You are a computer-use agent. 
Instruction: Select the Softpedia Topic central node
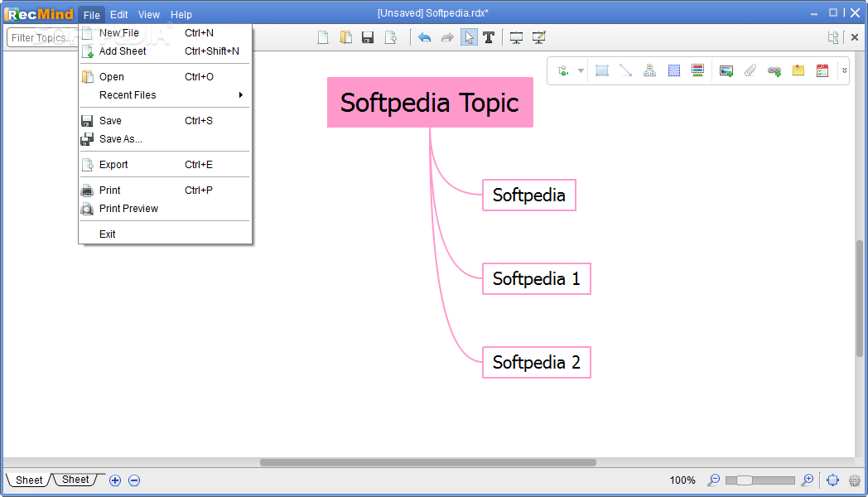(x=430, y=103)
